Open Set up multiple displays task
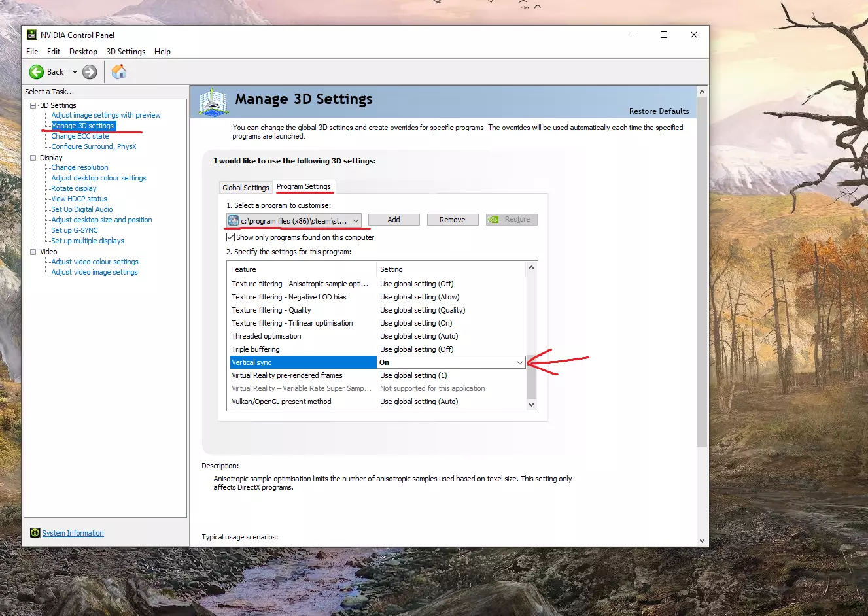Screen dimensions: 868x616 tap(88, 241)
